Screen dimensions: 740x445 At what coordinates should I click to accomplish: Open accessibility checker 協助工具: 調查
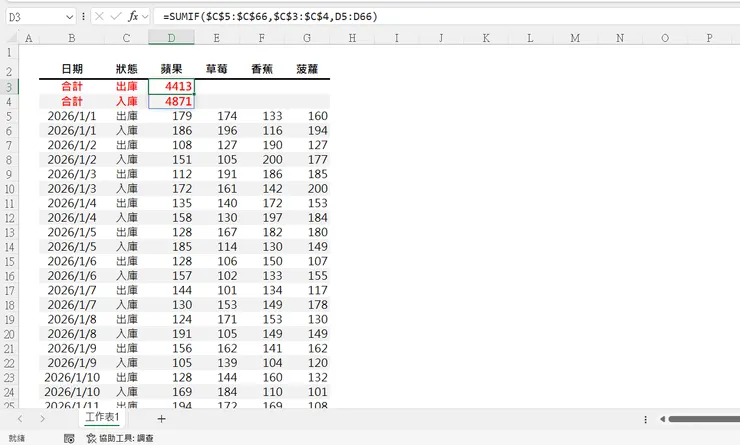pos(120,438)
